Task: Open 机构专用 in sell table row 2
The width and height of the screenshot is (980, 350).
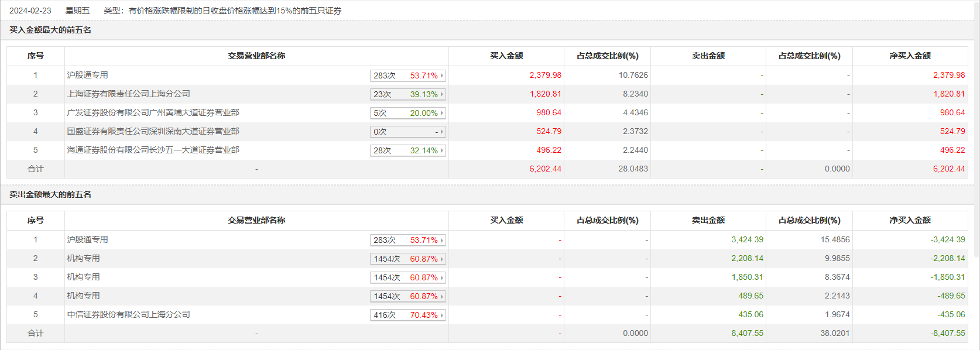Action: tap(83, 258)
